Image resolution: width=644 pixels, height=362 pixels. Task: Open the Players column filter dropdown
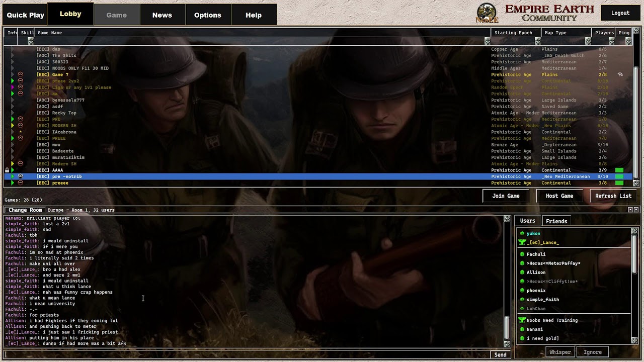[611, 41]
